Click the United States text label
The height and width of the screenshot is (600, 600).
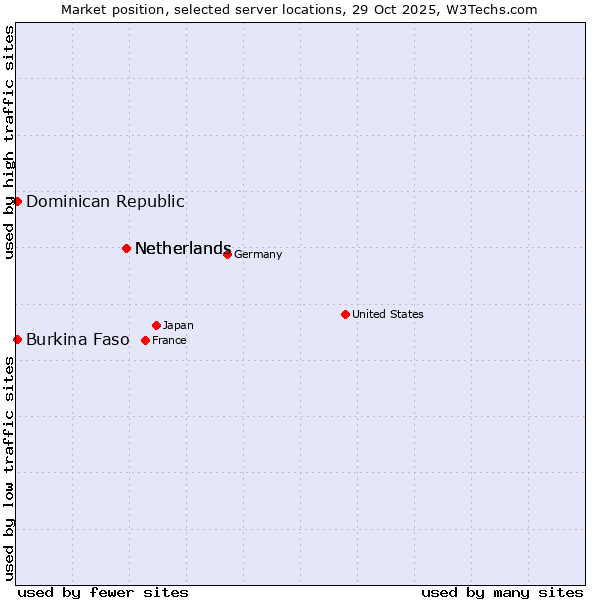coord(388,314)
